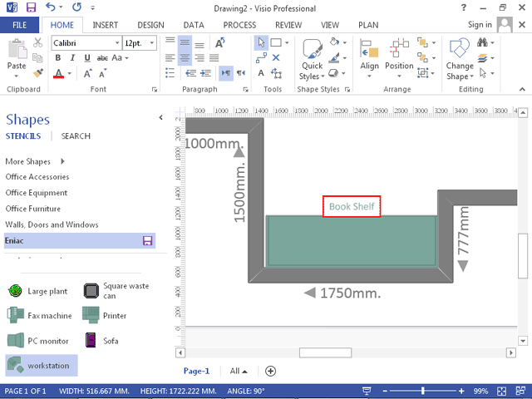Viewport: 532px width, 399px height.
Task: Insert a new page with plus icon
Action: 270,372
